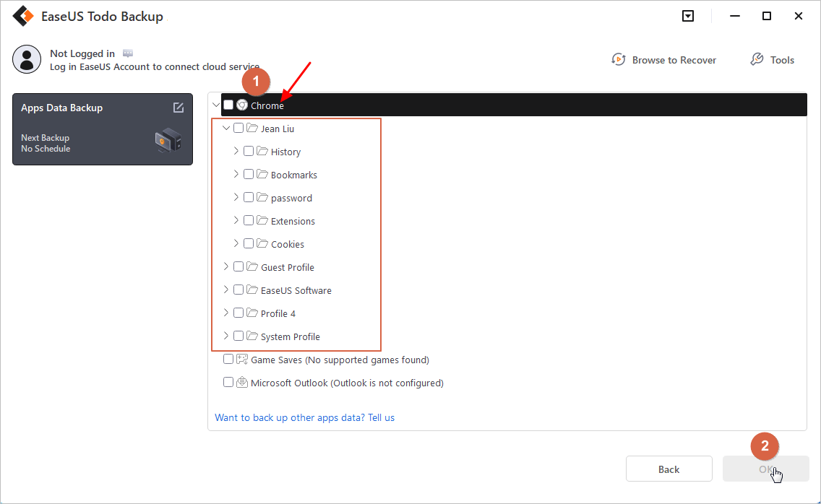Click the Game Saves icon
Viewport: 821px width, 504px height.
point(242,360)
